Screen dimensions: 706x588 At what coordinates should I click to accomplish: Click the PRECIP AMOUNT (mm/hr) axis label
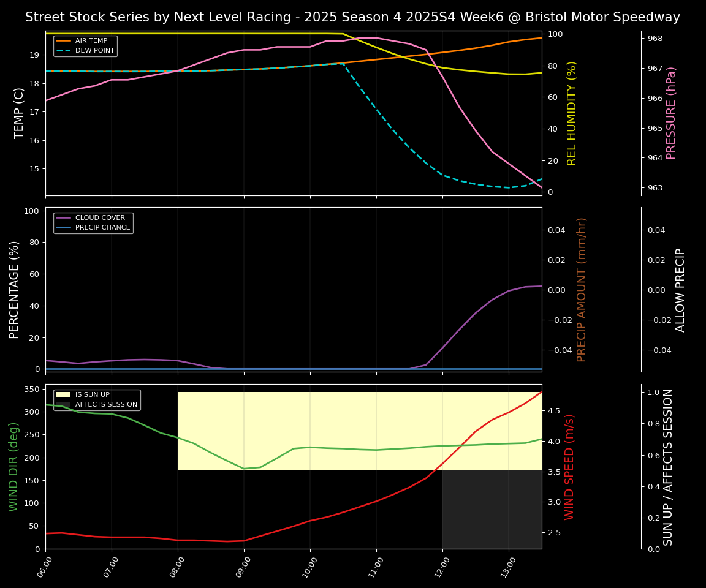point(582,289)
